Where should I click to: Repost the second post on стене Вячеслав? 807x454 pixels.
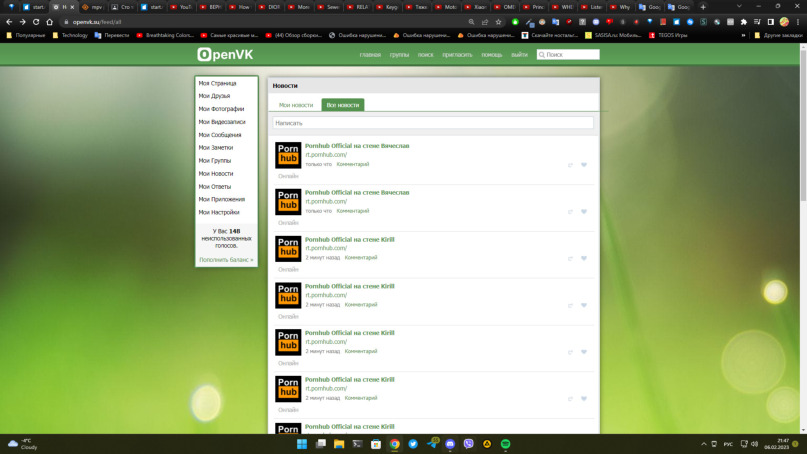(x=570, y=212)
